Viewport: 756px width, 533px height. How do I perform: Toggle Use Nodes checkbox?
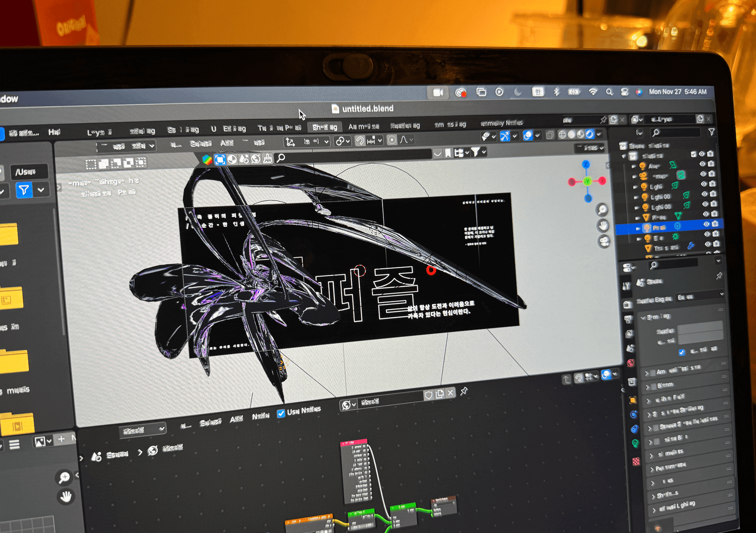281,414
